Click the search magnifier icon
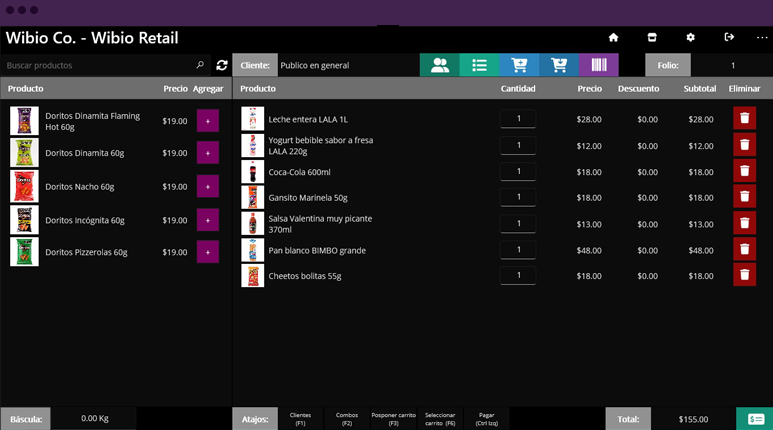Screen dimensions: 773x430 point(200,65)
